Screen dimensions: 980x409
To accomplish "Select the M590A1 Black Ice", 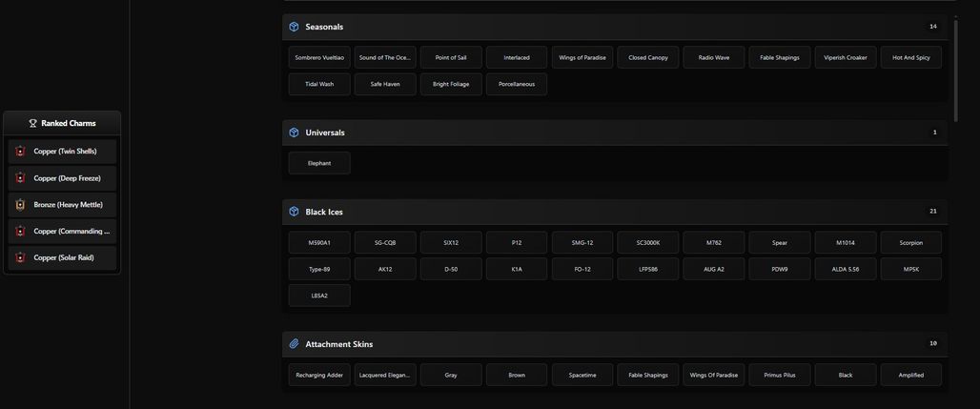I will click(319, 243).
